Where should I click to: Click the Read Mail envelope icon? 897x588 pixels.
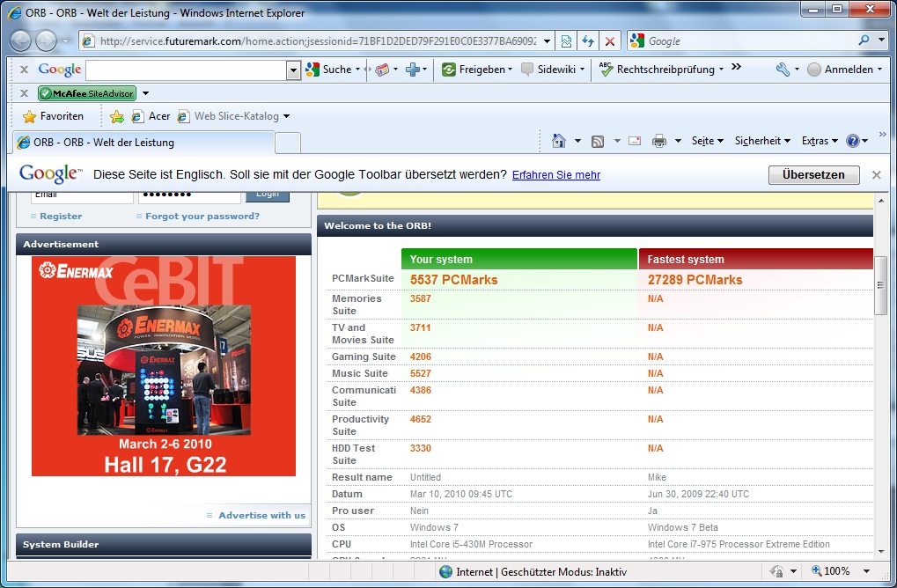pyautogui.click(x=635, y=141)
